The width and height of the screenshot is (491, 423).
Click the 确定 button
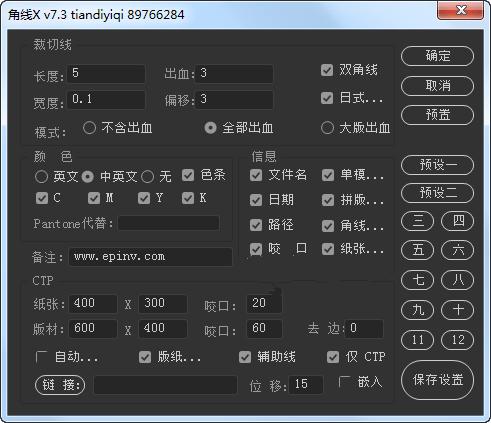point(437,56)
